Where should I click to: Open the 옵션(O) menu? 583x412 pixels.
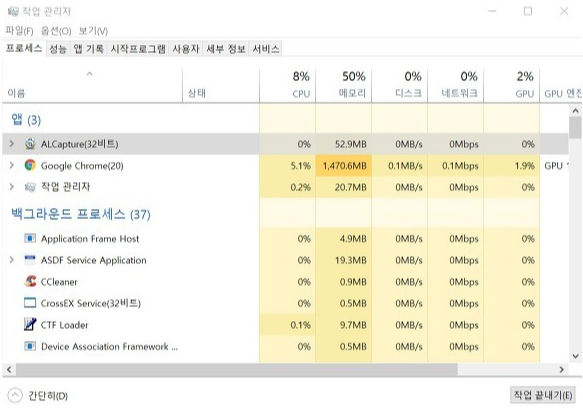[56, 31]
